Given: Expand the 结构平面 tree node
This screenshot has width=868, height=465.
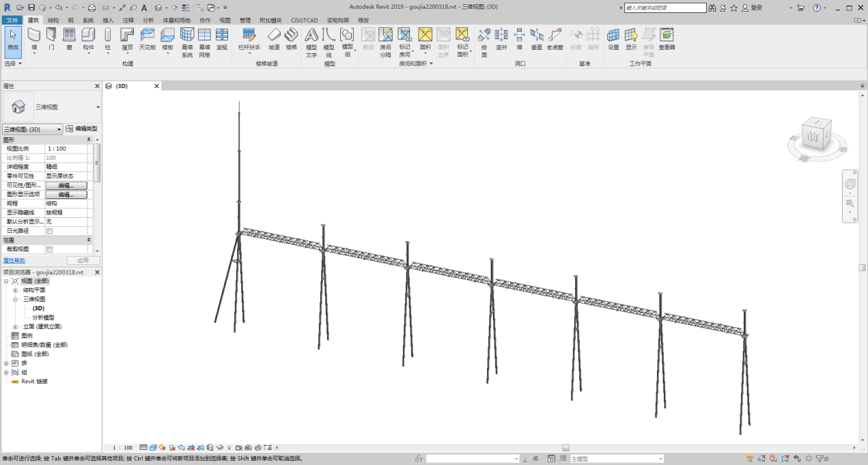Looking at the screenshot, I should (15, 290).
